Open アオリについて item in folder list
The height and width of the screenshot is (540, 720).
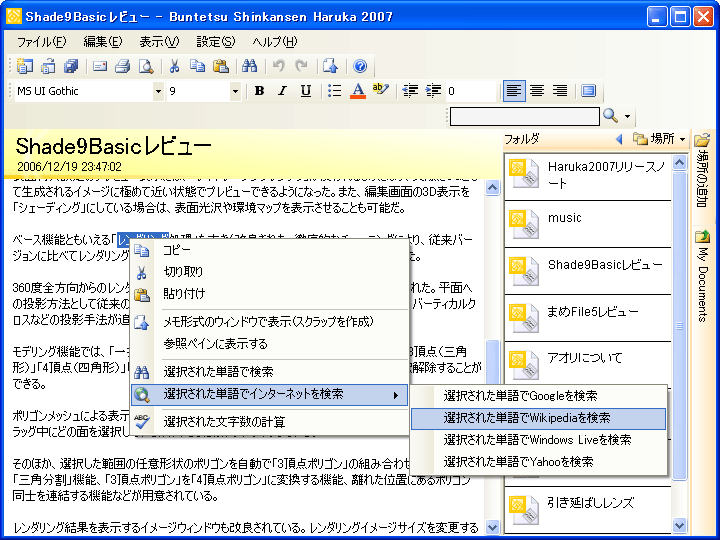[x=588, y=365]
